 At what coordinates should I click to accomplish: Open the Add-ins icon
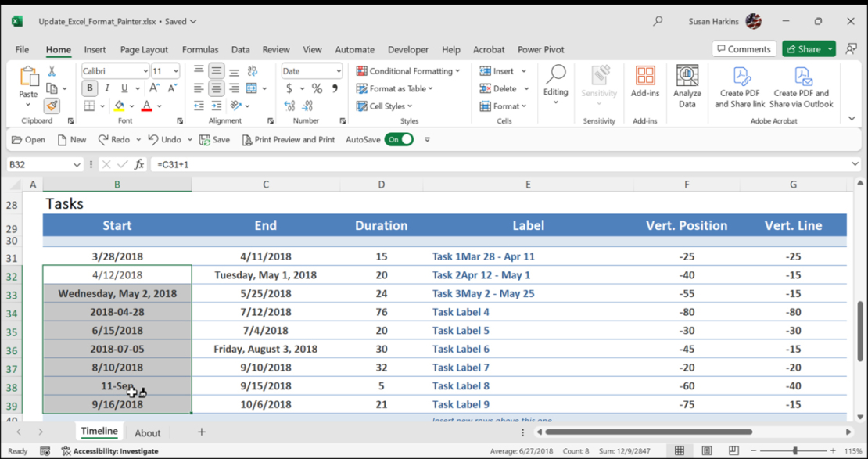tap(645, 82)
